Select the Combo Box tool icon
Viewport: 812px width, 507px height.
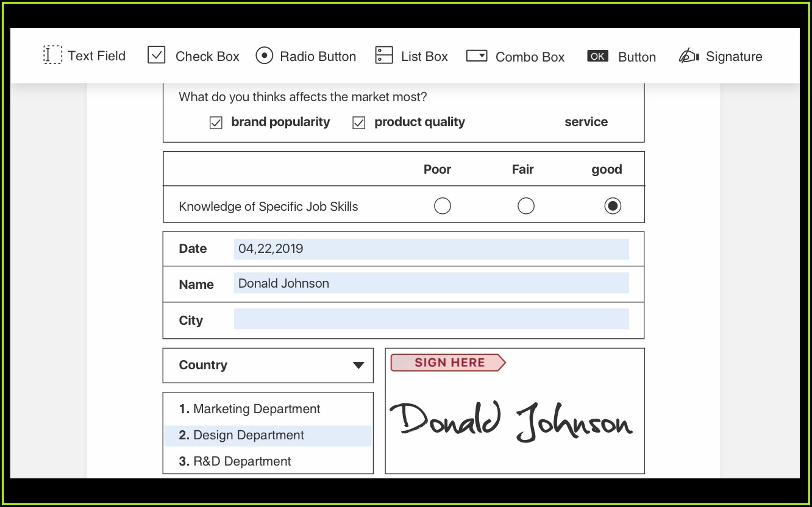(x=477, y=56)
